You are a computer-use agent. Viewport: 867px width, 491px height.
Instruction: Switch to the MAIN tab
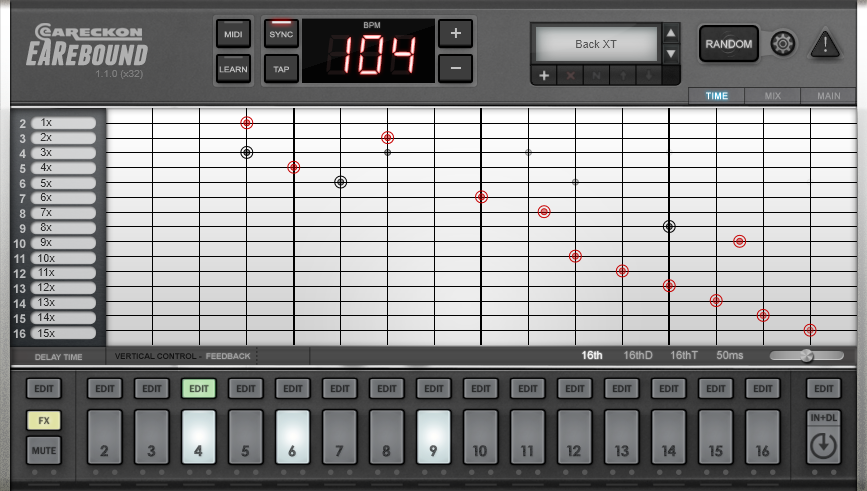coord(828,96)
